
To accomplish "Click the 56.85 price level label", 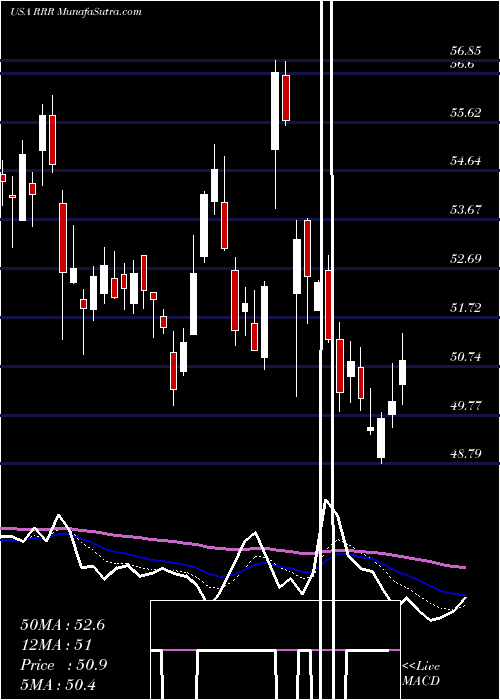I will [466, 51].
